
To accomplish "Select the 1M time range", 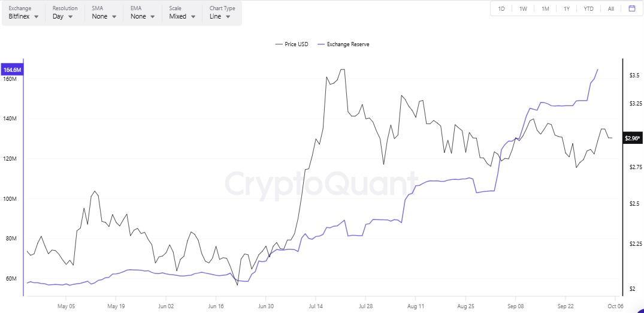I will [545, 8].
